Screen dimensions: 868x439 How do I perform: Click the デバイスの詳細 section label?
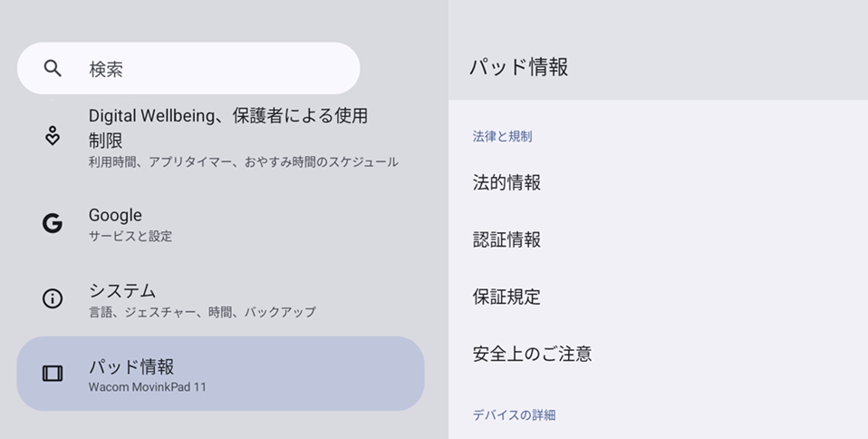pyautogui.click(x=514, y=415)
